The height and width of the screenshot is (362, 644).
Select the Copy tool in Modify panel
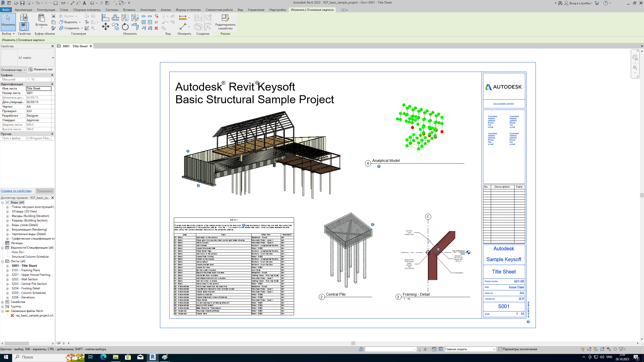[115, 27]
